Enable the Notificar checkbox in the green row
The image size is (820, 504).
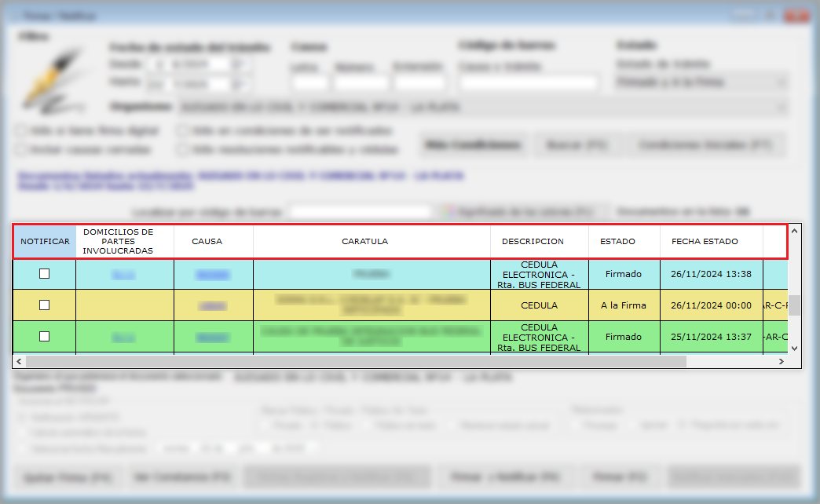click(45, 337)
